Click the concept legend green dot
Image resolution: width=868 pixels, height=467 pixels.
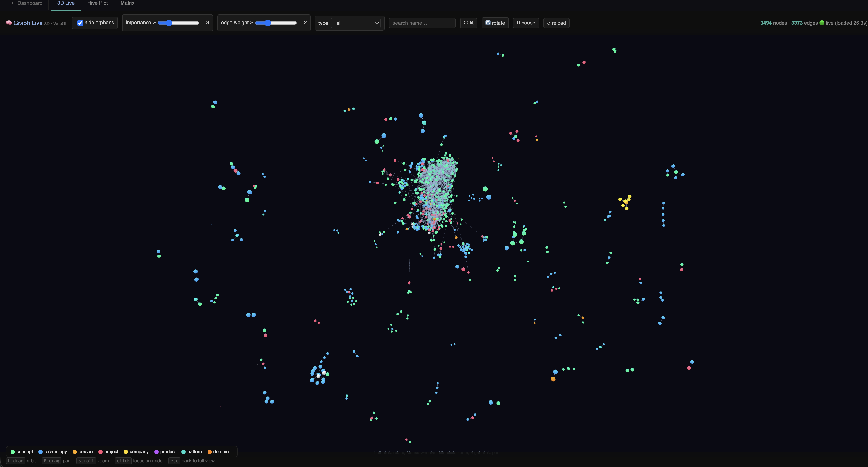click(x=13, y=452)
